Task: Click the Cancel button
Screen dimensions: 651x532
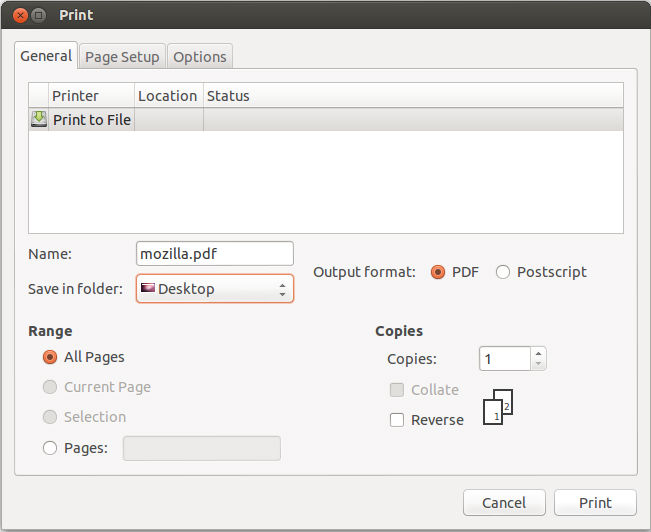Action: (504, 503)
